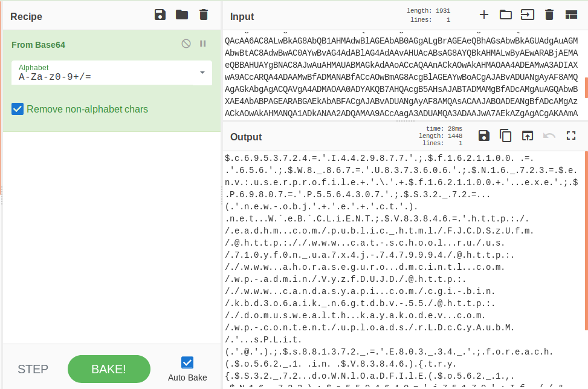Screen dimensions: 588x389
Task: Clear the recipe with trash icon
Action: pyautogui.click(x=204, y=15)
